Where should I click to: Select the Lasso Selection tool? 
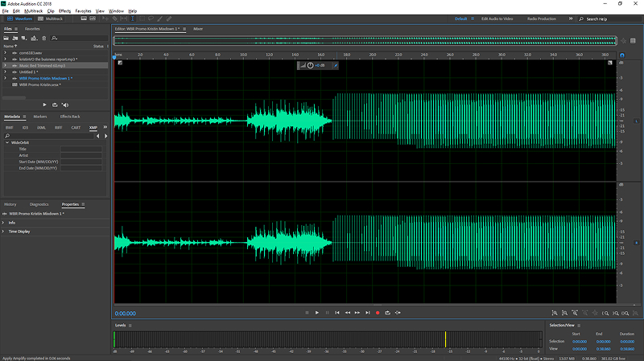coord(151,18)
